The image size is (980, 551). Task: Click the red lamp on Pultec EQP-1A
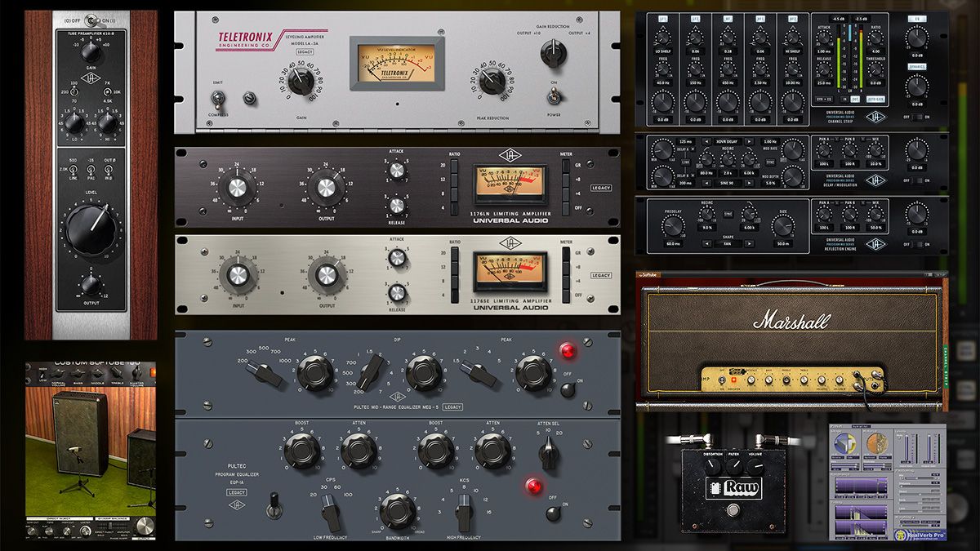(x=534, y=487)
